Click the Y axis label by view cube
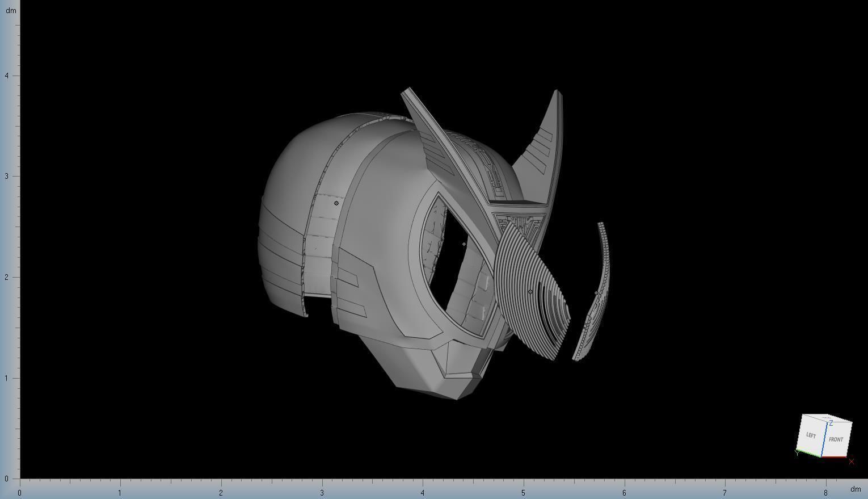868x499 pixels. (x=798, y=453)
